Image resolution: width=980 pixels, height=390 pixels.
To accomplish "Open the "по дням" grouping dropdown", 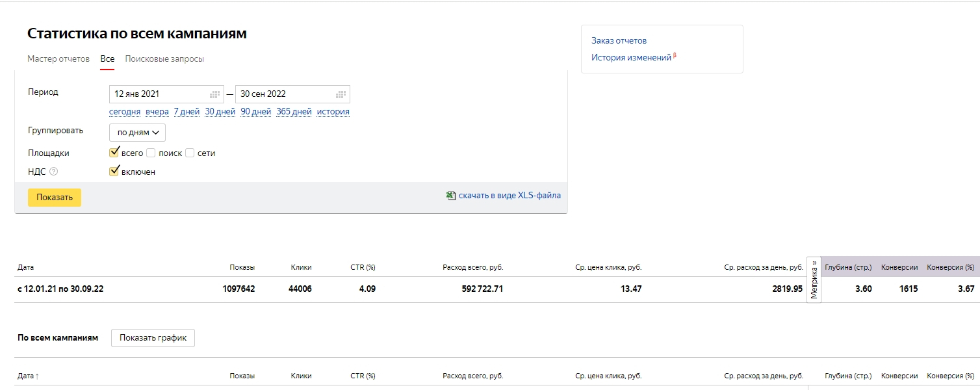I will tap(137, 133).
